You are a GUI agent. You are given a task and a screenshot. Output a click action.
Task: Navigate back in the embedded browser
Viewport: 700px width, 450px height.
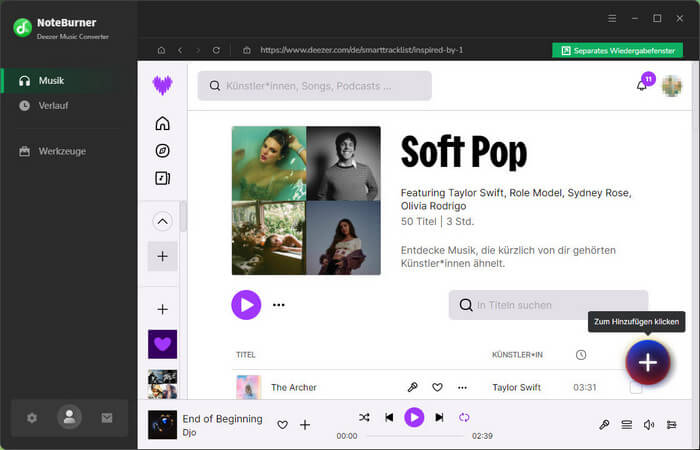point(180,50)
